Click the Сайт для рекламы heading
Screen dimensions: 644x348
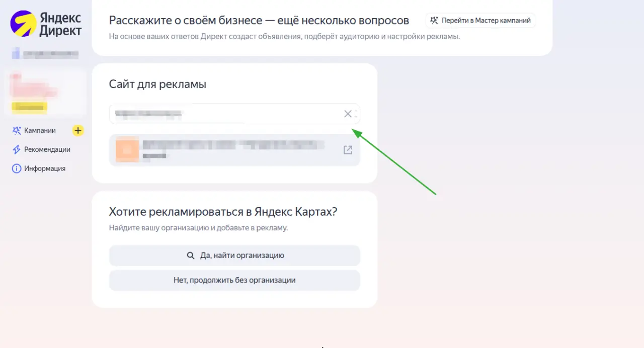tap(157, 84)
